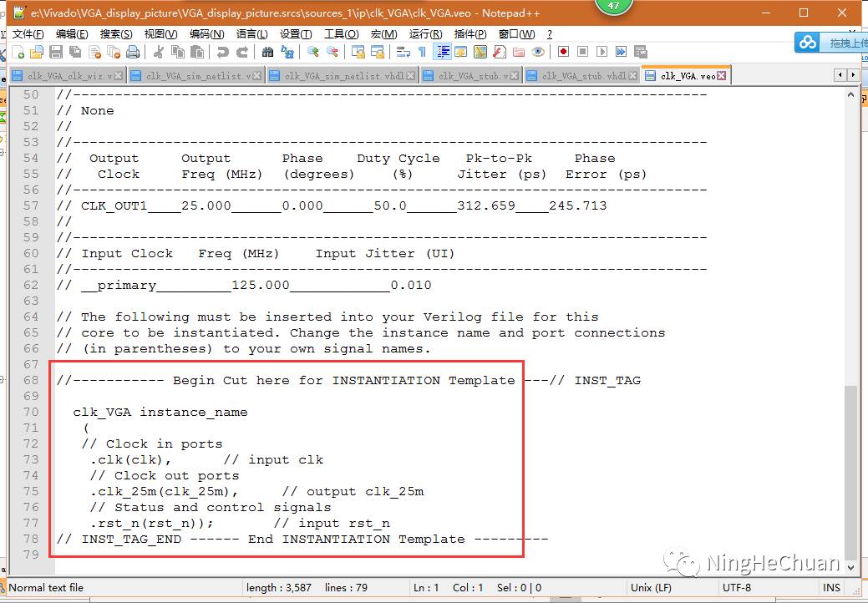Click the Cut scissors icon
The width and height of the screenshot is (868, 603).
click(158, 52)
